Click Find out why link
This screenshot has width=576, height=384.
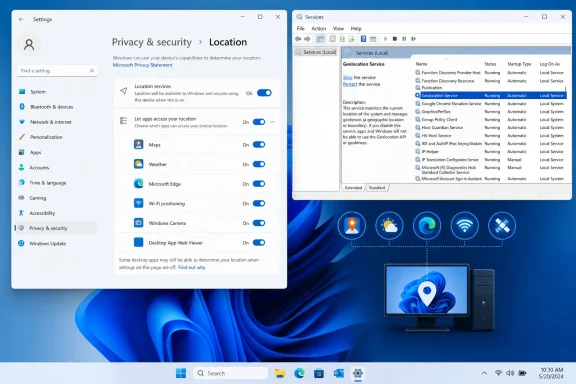coord(192,268)
